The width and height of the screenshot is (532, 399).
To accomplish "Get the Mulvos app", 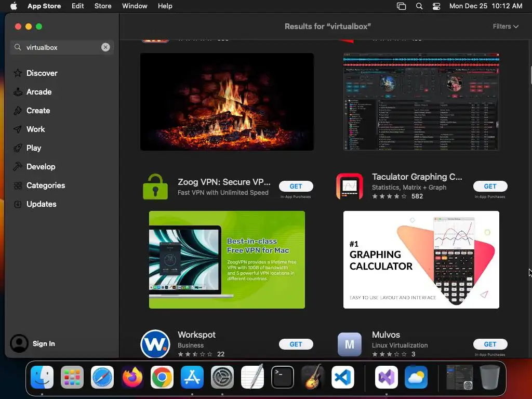I will click(x=490, y=344).
